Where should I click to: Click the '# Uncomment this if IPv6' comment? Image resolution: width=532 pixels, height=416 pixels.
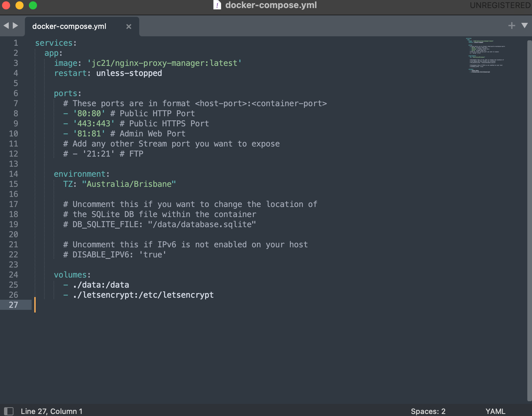[186, 245]
